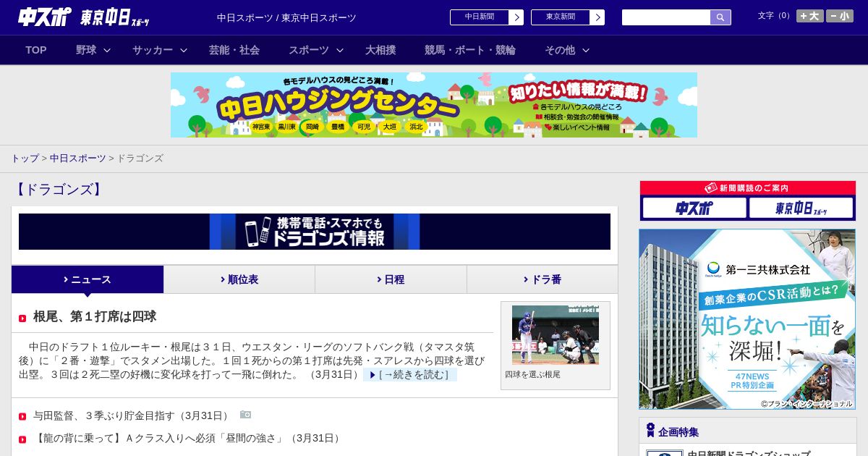Screen dimensions: 868x456
Task: Click 中日スポーツ breadcrumb link
Action: click(77, 158)
